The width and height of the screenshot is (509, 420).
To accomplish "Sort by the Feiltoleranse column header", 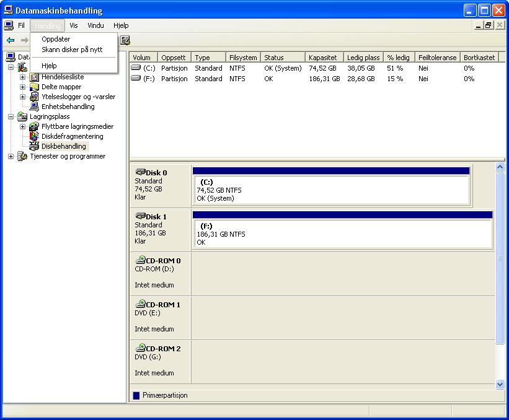I will click(438, 58).
